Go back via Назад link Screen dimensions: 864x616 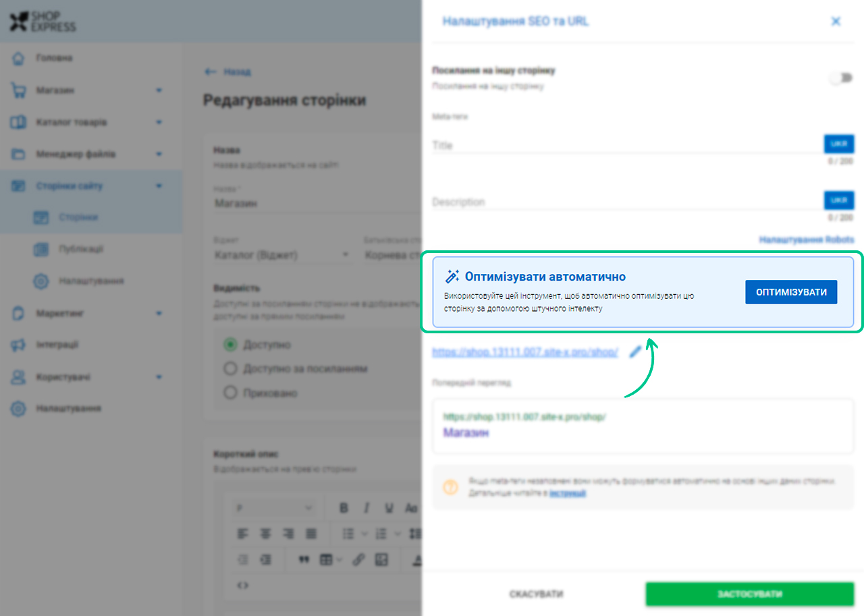(x=227, y=72)
